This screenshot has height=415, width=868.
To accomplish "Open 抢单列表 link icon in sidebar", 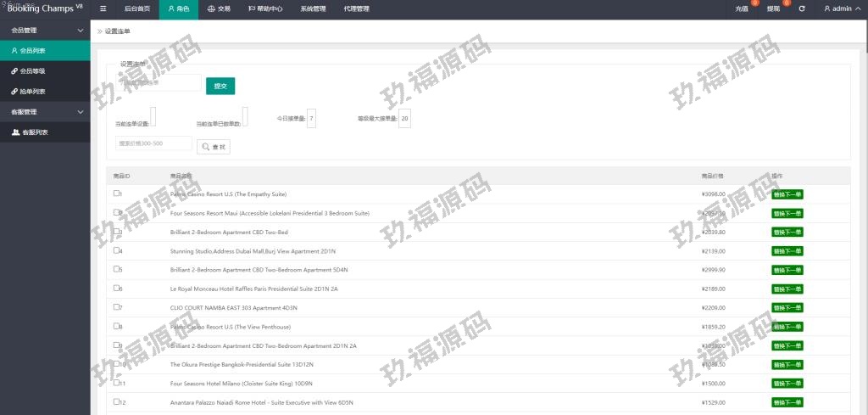I will tap(14, 92).
